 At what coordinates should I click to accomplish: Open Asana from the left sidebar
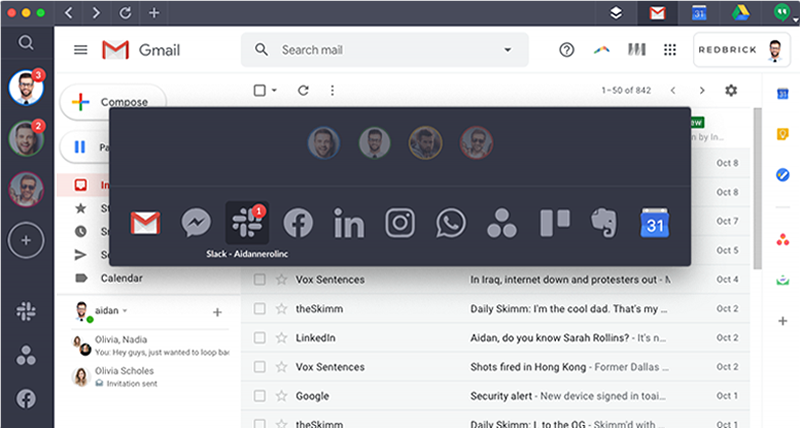click(26, 355)
